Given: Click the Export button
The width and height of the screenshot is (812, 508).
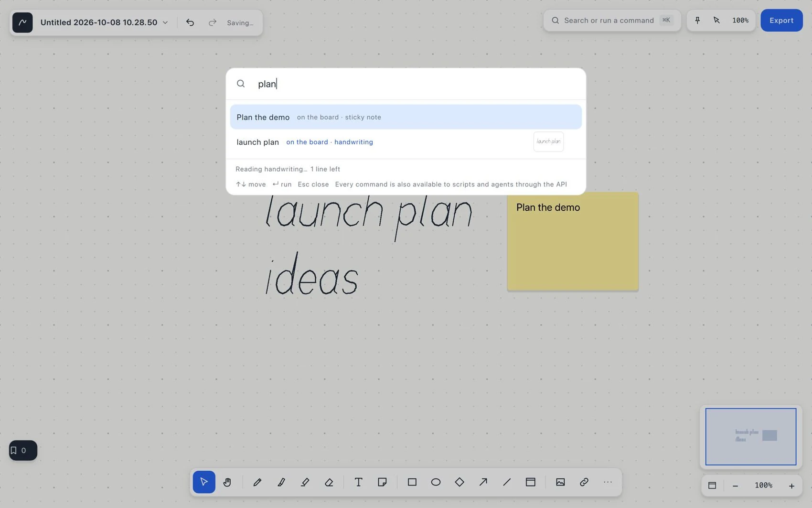Looking at the screenshot, I should [781, 20].
